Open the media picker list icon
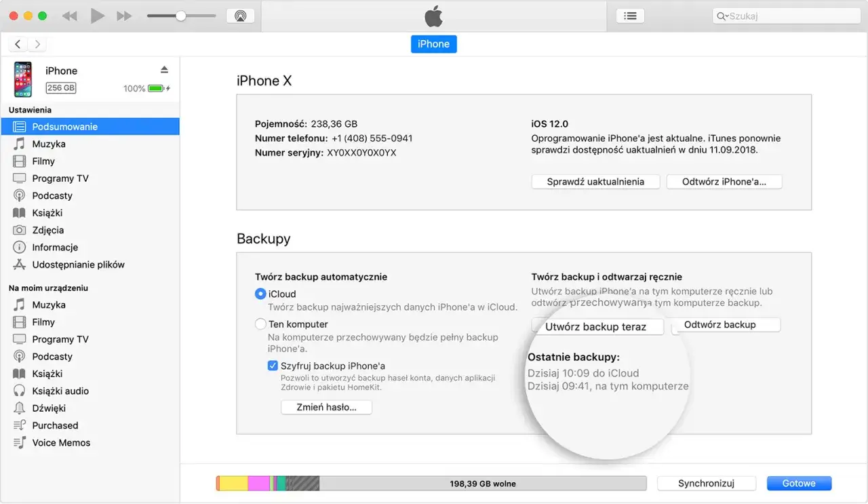 [629, 15]
